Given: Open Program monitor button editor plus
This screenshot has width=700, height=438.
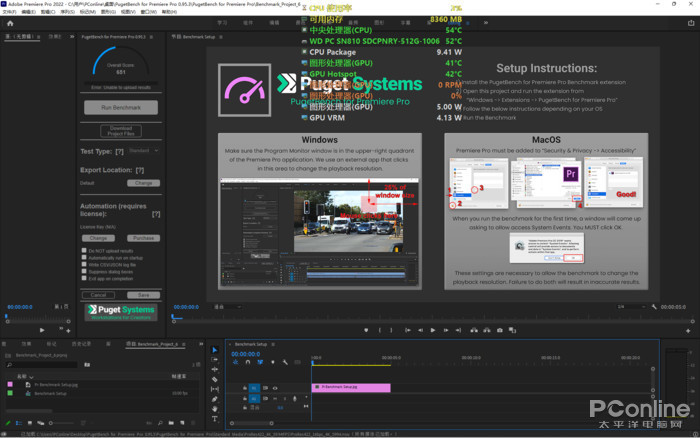Looking at the screenshot, I should click(688, 331).
